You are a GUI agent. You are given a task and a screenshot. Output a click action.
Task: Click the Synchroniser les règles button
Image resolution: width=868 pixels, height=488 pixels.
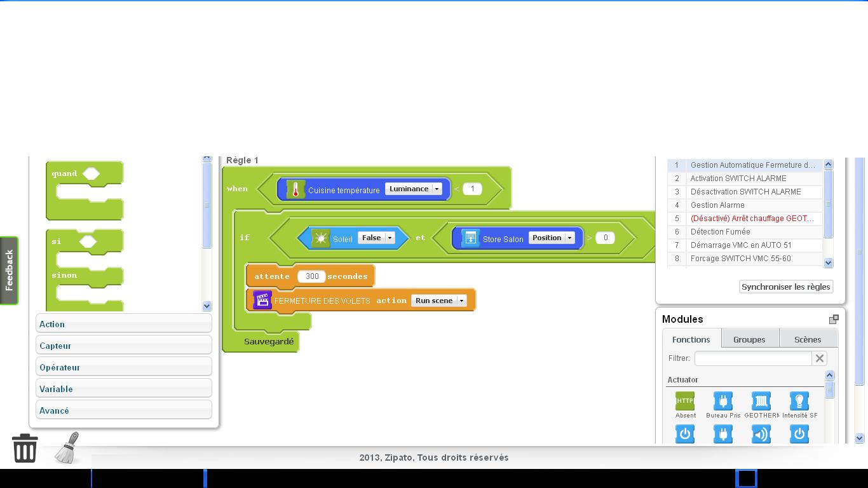786,287
